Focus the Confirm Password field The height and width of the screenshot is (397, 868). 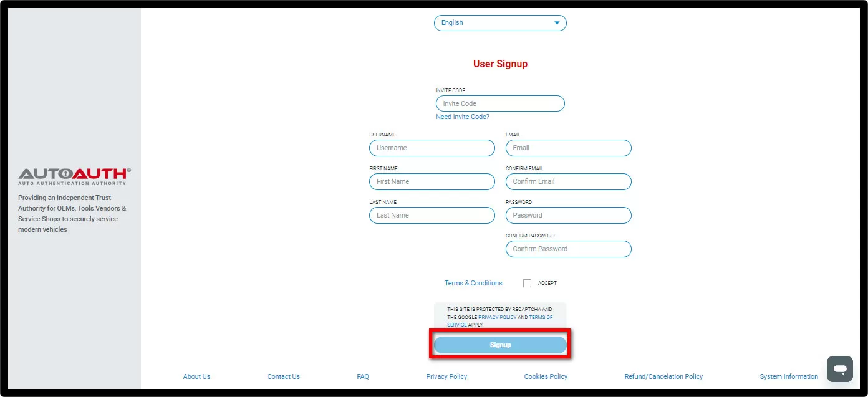tap(568, 249)
